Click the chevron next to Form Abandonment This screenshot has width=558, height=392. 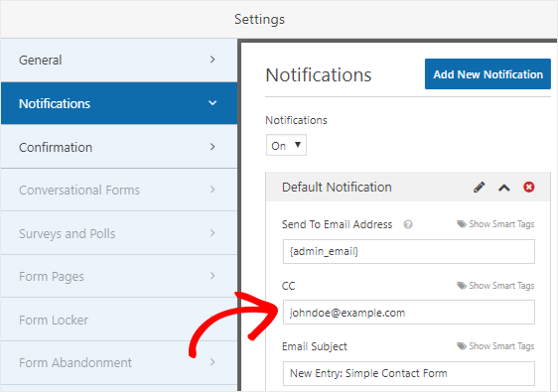click(212, 362)
